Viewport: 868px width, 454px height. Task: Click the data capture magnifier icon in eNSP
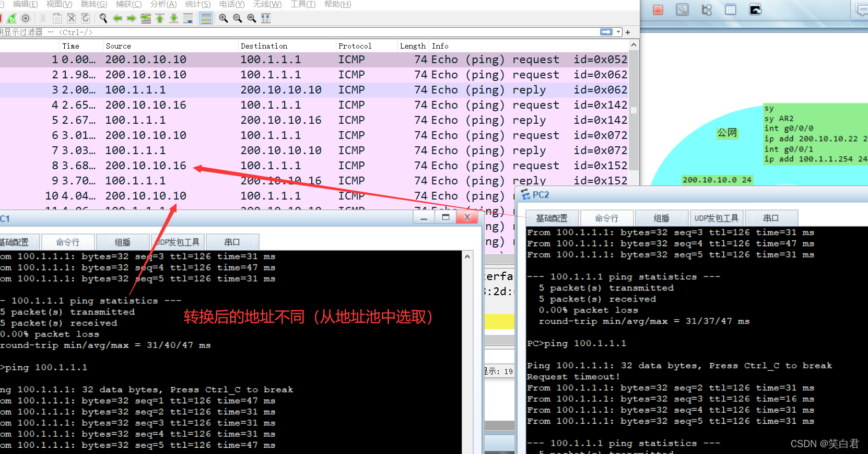[682, 9]
